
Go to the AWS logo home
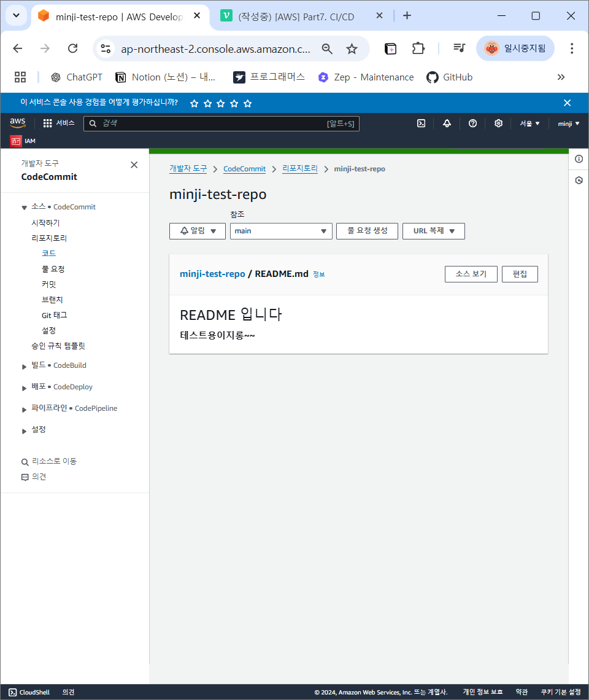click(18, 123)
